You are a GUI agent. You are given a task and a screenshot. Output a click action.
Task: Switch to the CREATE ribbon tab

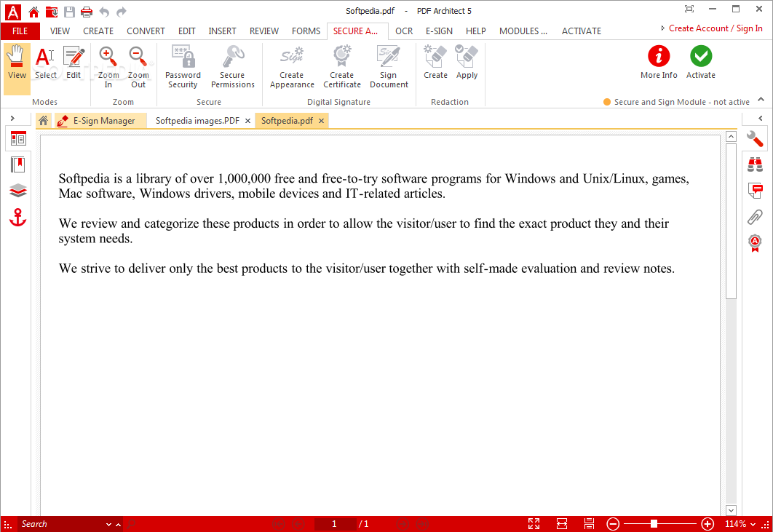click(x=98, y=31)
